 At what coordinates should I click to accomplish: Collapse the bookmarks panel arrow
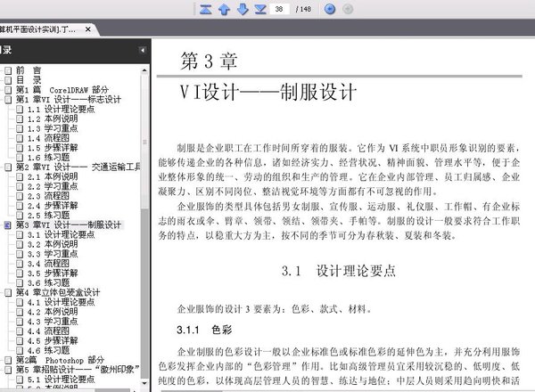point(143,51)
